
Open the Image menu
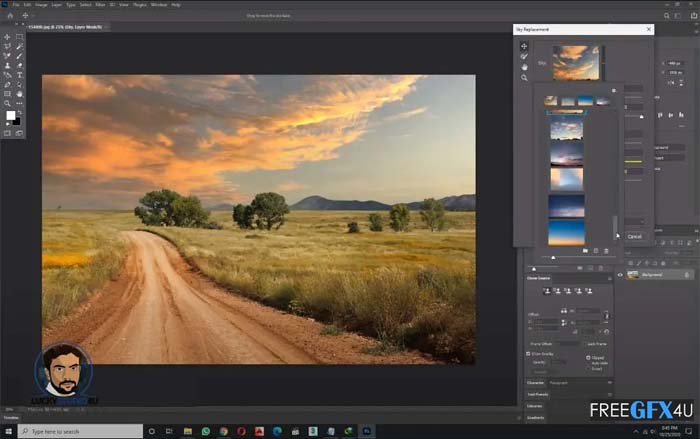[41, 5]
